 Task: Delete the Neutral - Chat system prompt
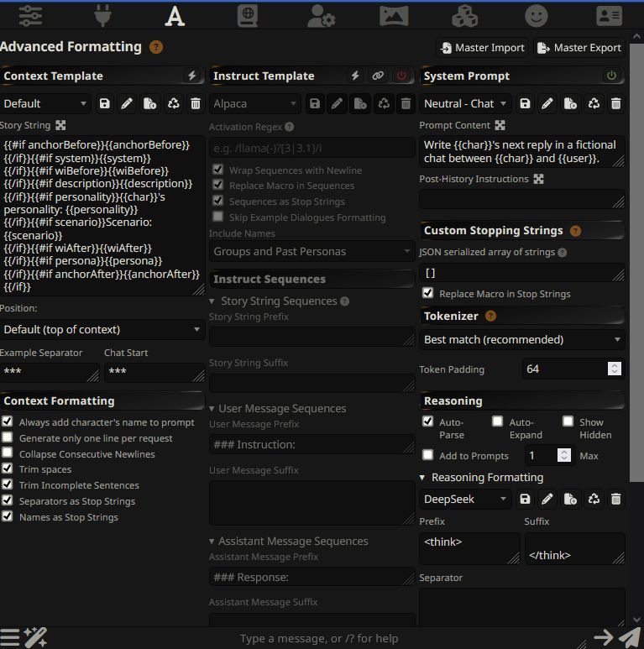615,104
